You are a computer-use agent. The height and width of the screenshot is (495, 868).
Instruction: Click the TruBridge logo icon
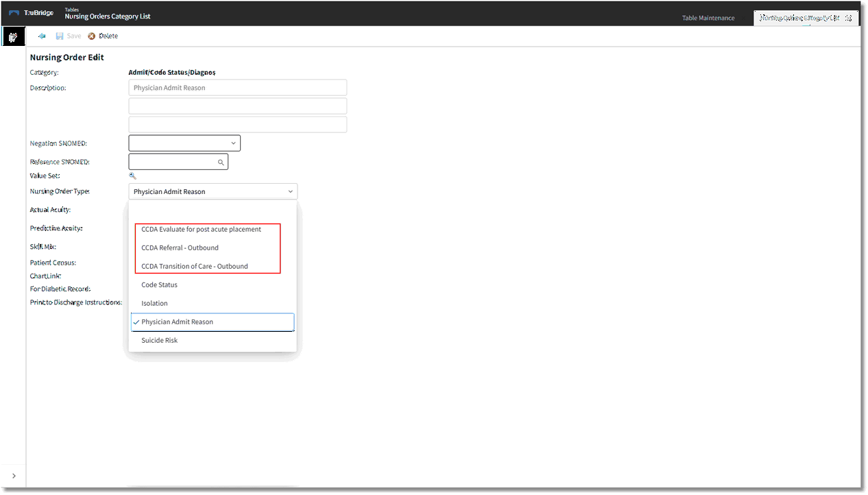click(14, 13)
